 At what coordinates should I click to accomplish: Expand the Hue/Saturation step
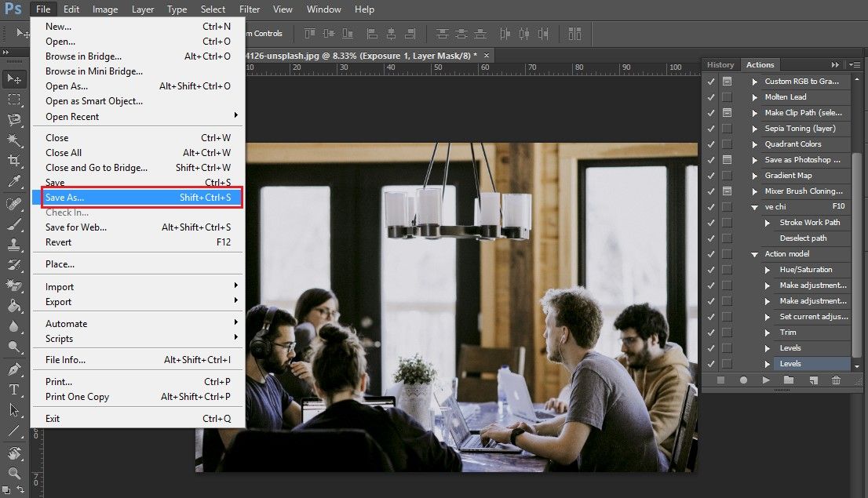pos(768,269)
